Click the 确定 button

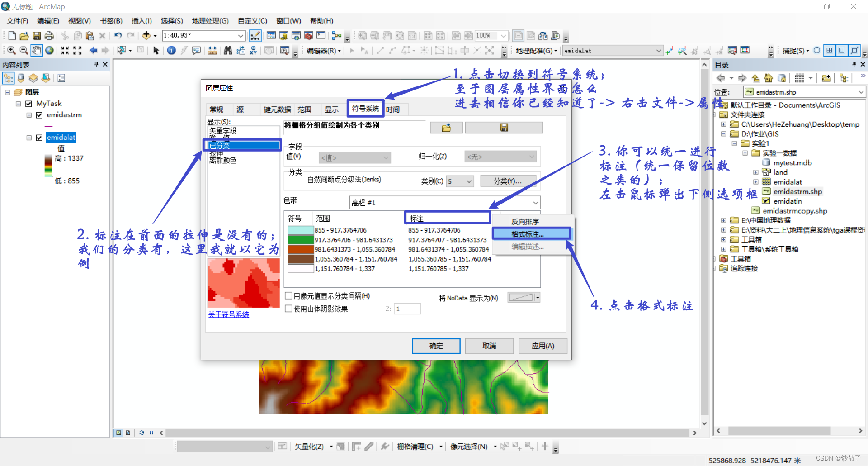436,346
